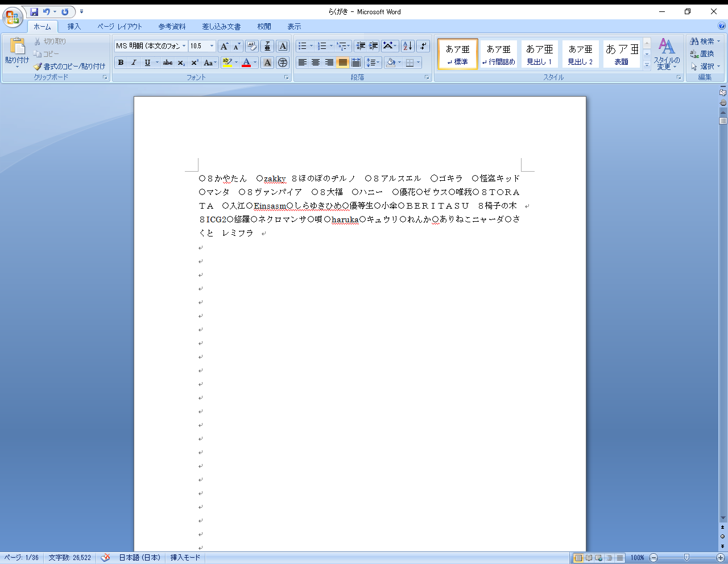Expand the styles gallery More arrow
The image size is (728, 564).
(x=647, y=66)
